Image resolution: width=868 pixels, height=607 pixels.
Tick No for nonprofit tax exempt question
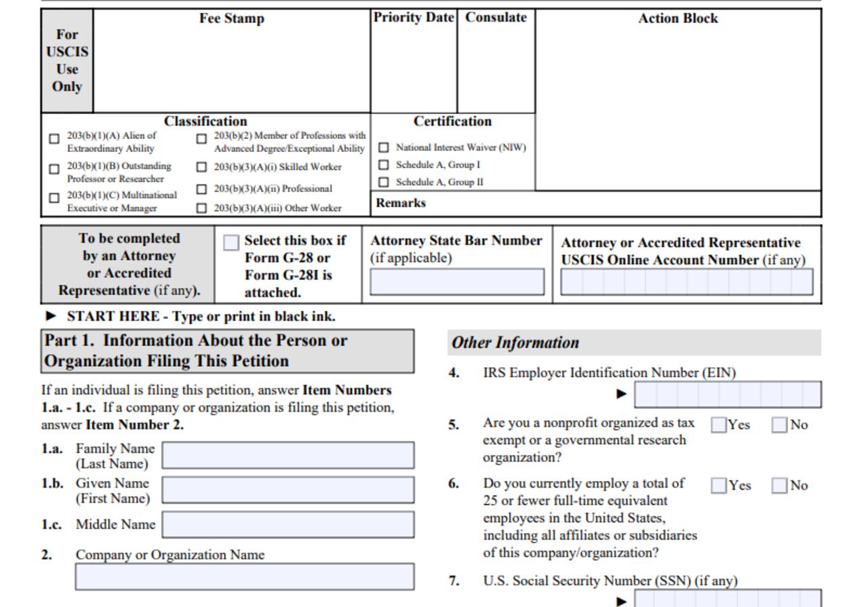click(779, 425)
